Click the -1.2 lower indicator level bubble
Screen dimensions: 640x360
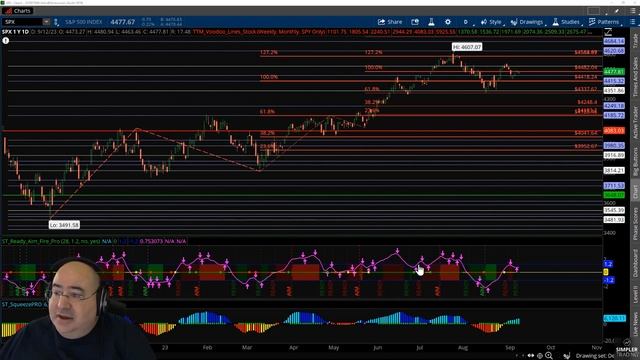click(609, 280)
